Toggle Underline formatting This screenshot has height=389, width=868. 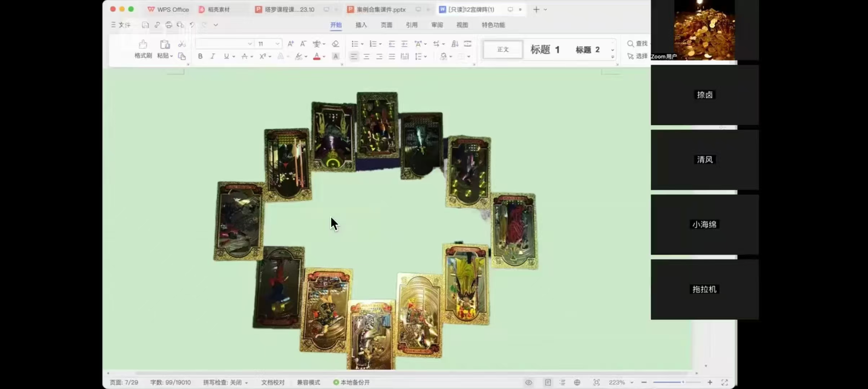pos(226,57)
